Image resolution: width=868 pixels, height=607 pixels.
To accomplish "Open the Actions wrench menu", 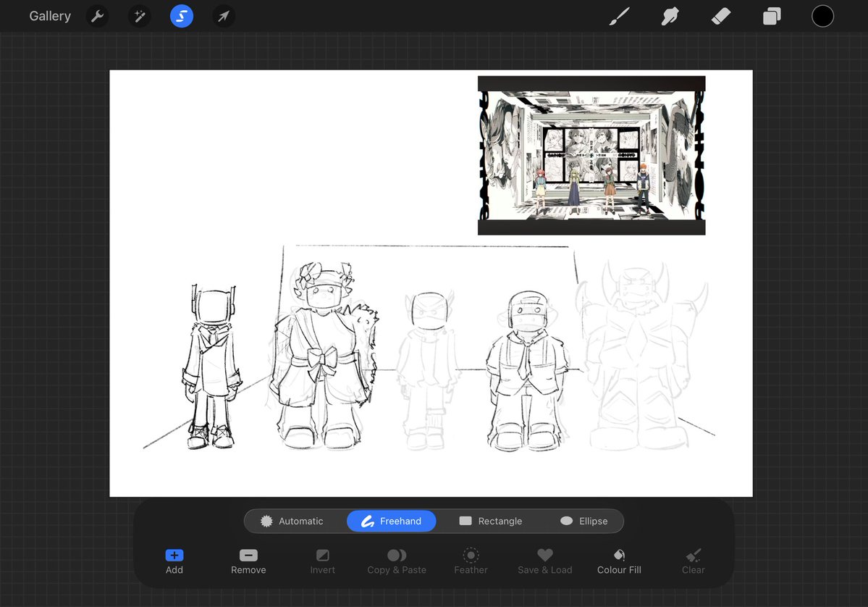I will [x=98, y=16].
